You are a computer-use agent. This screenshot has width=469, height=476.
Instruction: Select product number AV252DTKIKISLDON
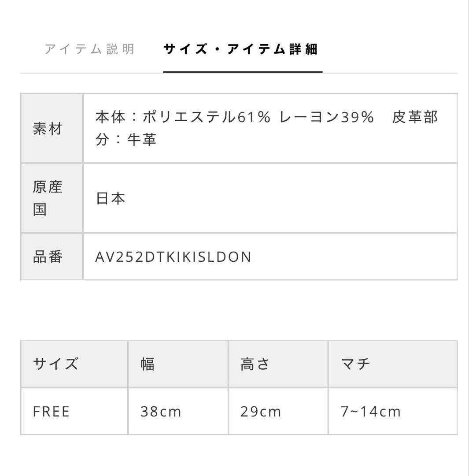[x=173, y=257]
